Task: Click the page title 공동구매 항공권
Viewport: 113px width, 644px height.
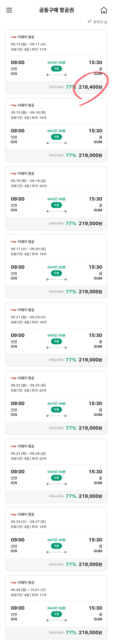Action: [x=56, y=10]
